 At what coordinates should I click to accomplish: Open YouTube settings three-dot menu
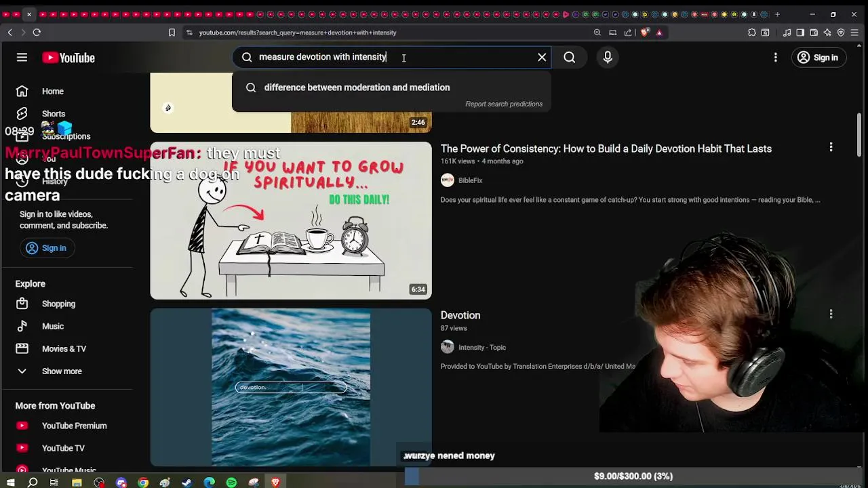click(x=775, y=58)
